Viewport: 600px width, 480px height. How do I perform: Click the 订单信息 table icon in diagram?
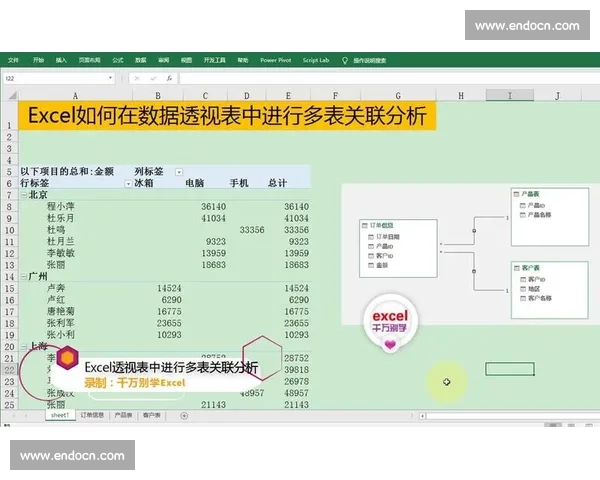click(x=365, y=225)
